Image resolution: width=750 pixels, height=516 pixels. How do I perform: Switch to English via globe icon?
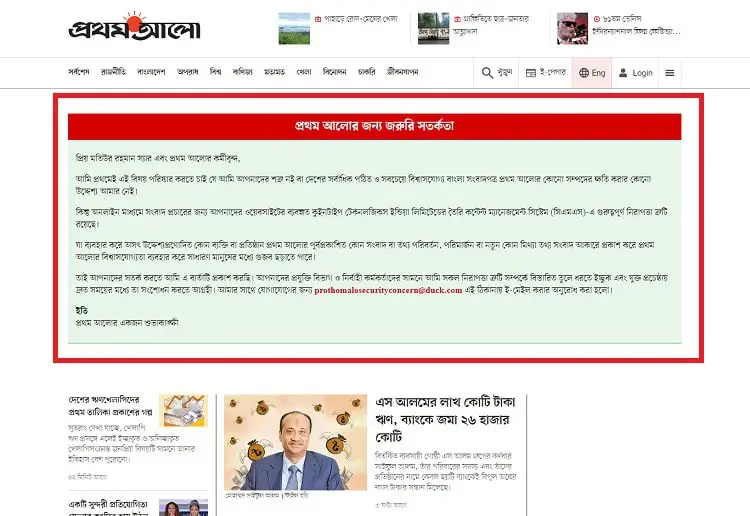point(584,73)
